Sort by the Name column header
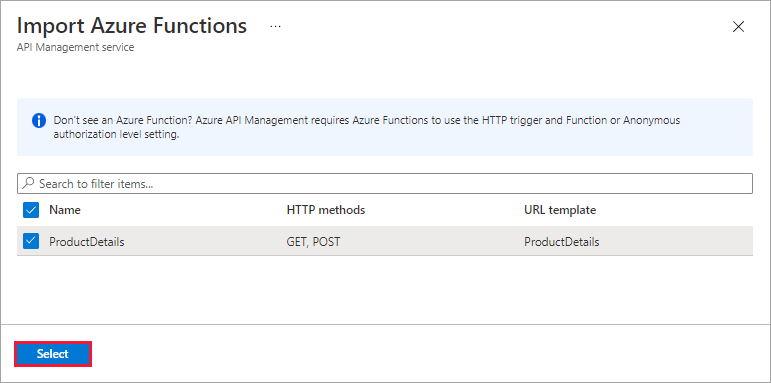Viewport: 771px width, 383px height. (x=65, y=210)
